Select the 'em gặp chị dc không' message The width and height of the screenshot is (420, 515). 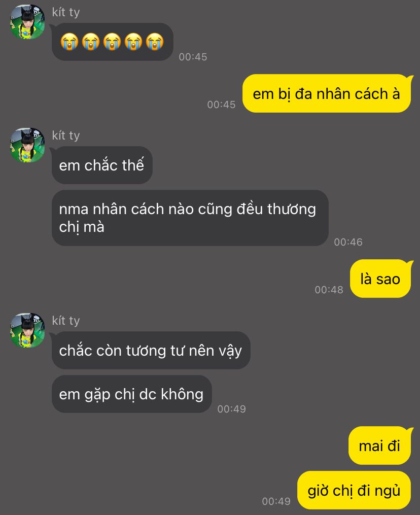coord(131,394)
